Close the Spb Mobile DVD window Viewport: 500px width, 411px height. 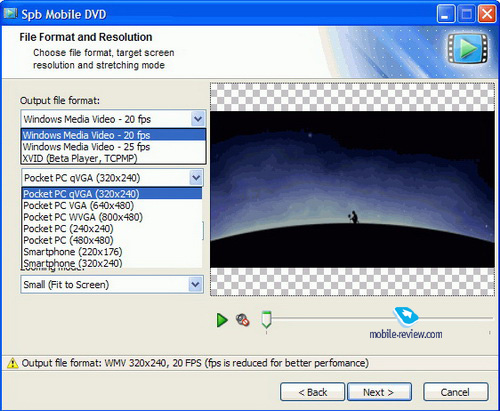pos(487,14)
